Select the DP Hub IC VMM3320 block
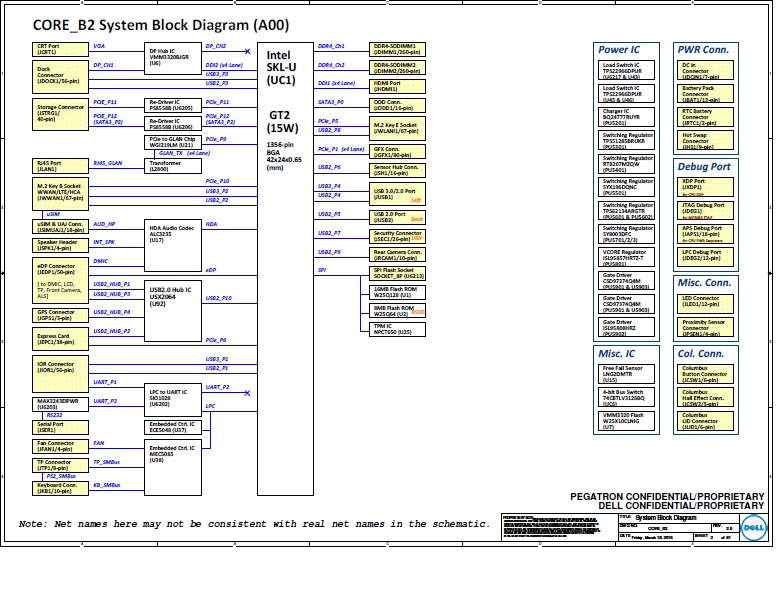The image size is (779, 601). pyautogui.click(x=174, y=55)
